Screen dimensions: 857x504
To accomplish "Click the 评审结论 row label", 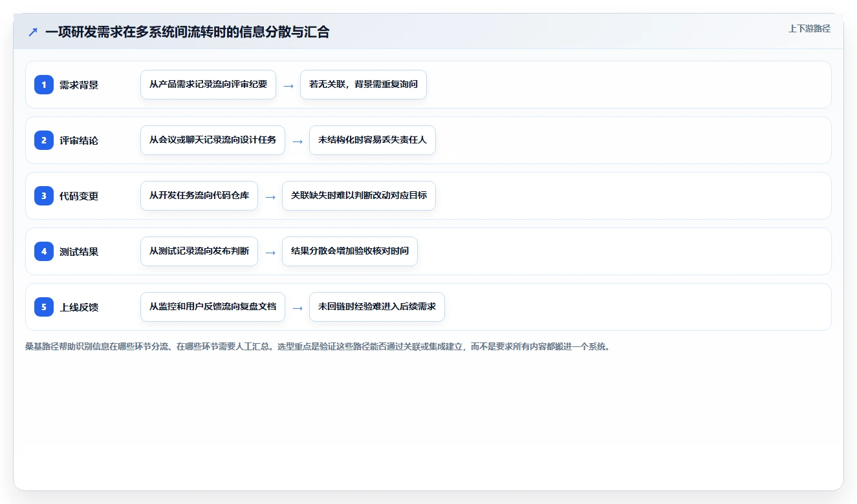I will (x=79, y=140).
